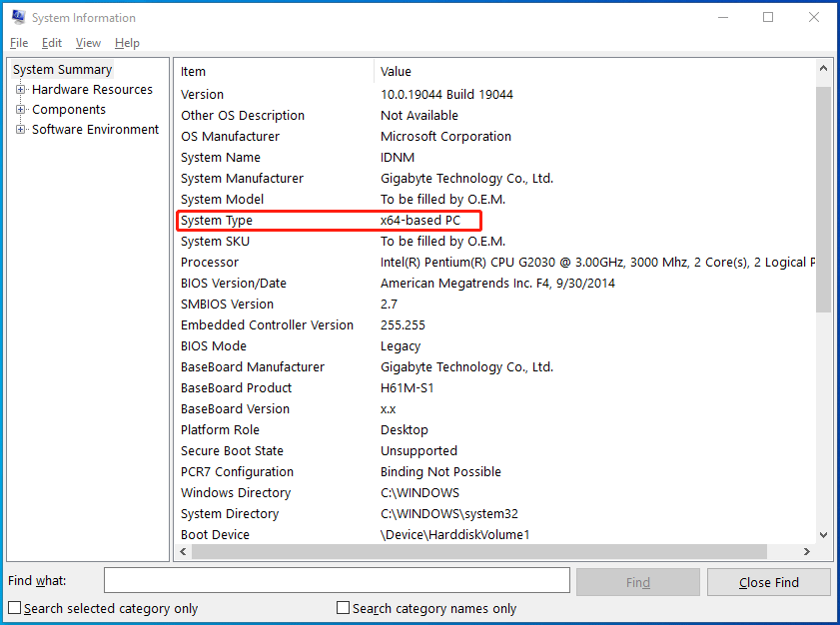The width and height of the screenshot is (840, 625).
Task: Expand the Hardware Resources tree node
Action: [x=21, y=89]
